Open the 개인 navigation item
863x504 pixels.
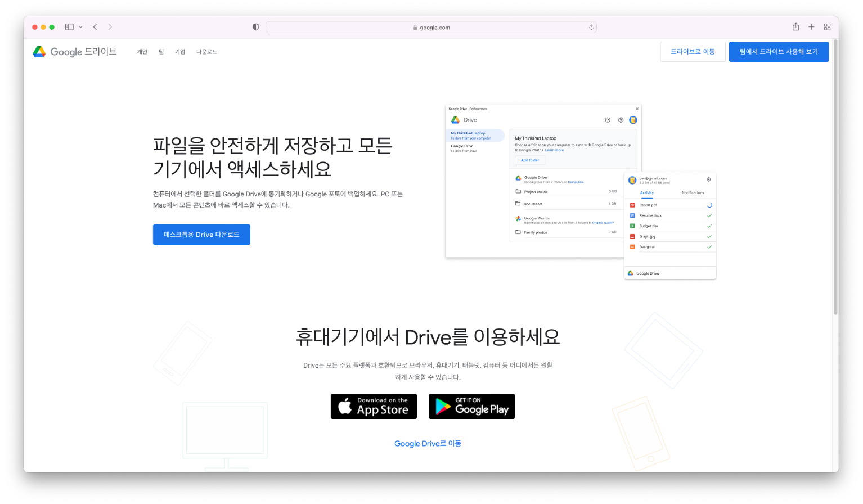point(142,52)
